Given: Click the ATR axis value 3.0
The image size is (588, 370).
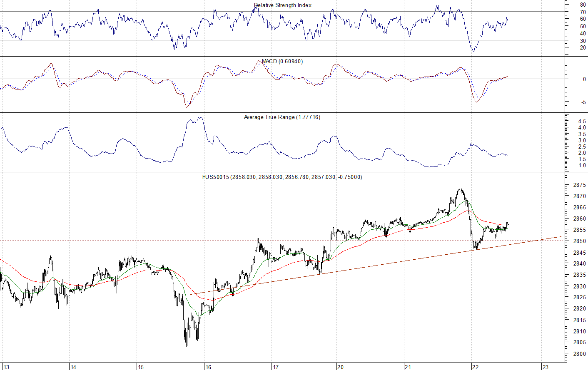Looking at the screenshot, I should click(x=582, y=140).
